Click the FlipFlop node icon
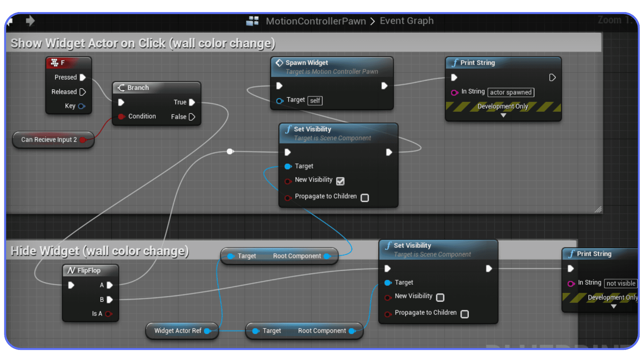Screen dimensions: 644x362 click(71, 270)
